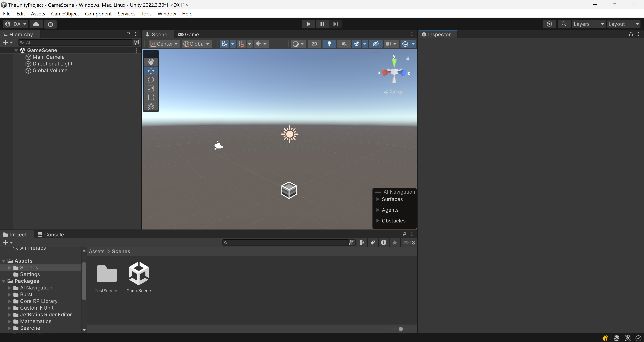This screenshot has width=644, height=342.
Task: Switch to the Game tab
Action: point(189,34)
